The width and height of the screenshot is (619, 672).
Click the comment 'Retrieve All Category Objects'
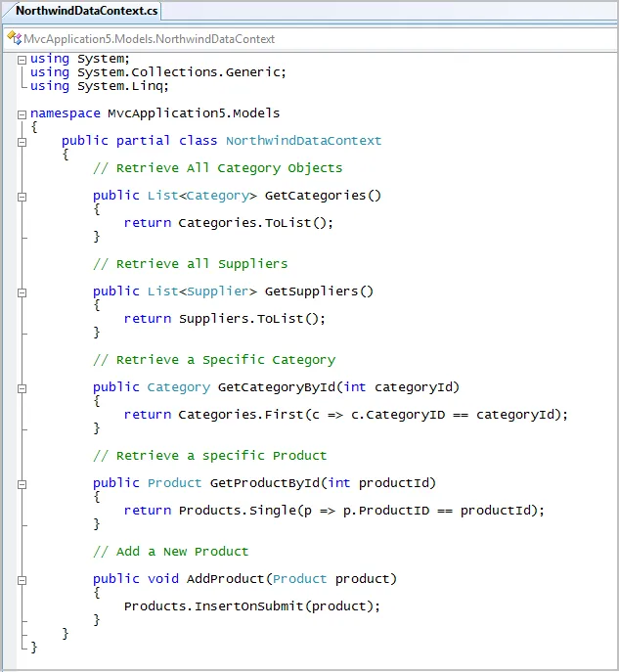pyautogui.click(x=218, y=168)
